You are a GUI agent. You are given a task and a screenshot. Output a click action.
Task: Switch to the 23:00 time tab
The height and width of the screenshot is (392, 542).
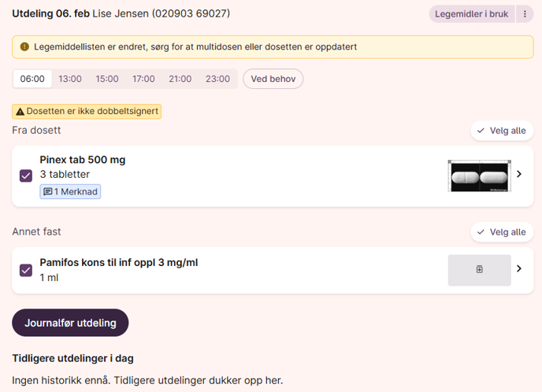click(x=217, y=79)
